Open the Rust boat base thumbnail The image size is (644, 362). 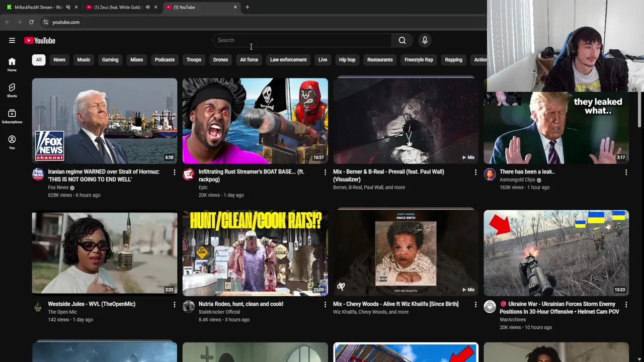pos(255,121)
